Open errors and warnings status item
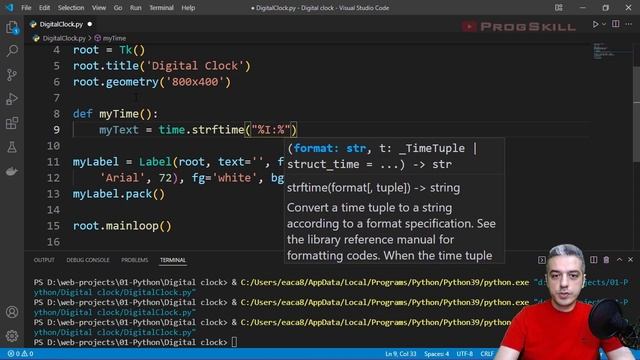Viewport: 640px width, 360px height. (20, 353)
